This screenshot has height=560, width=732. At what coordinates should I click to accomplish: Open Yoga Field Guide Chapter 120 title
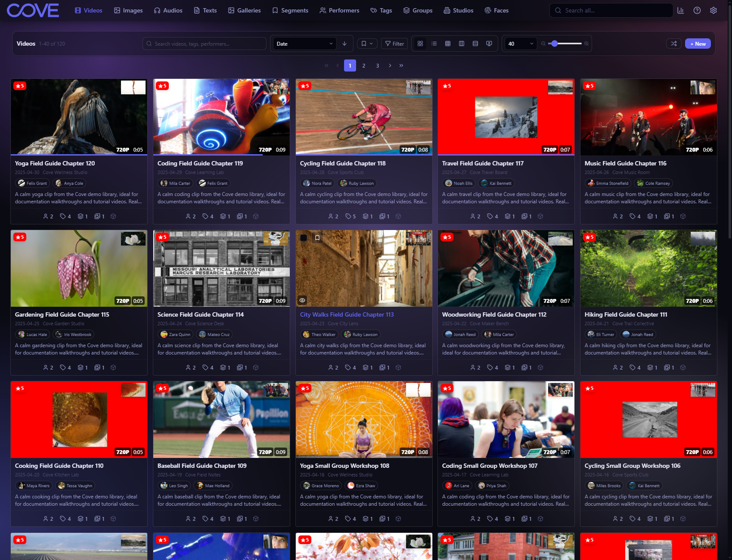point(55,163)
